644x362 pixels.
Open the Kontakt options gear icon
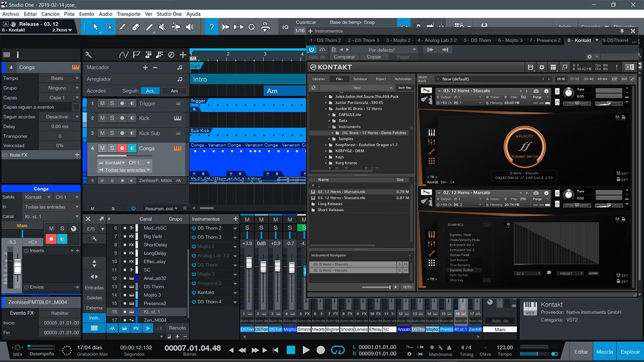tap(541, 67)
